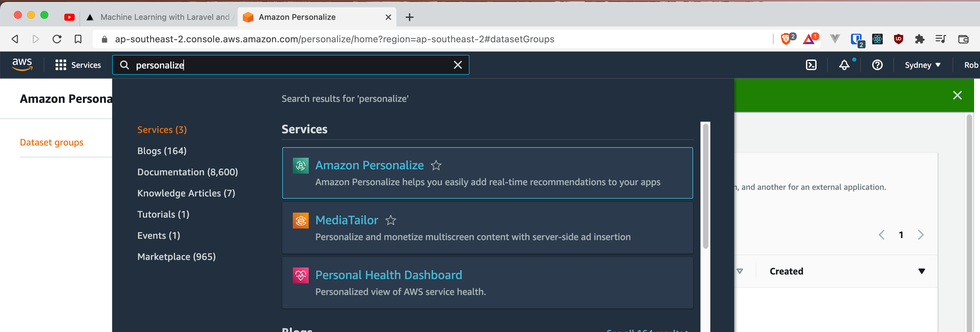Select Documentation search results category
The width and height of the screenshot is (980, 332).
coord(188,172)
